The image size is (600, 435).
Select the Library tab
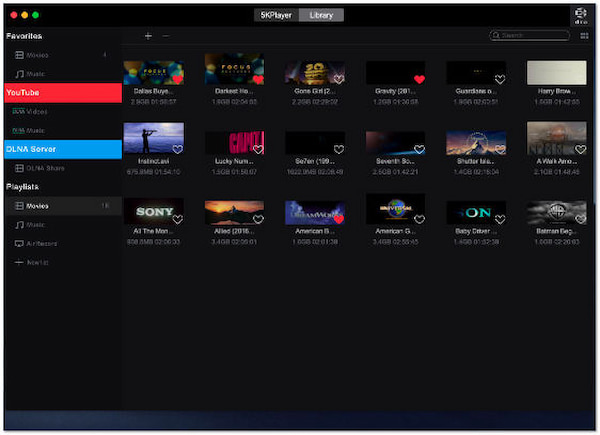(322, 15)
